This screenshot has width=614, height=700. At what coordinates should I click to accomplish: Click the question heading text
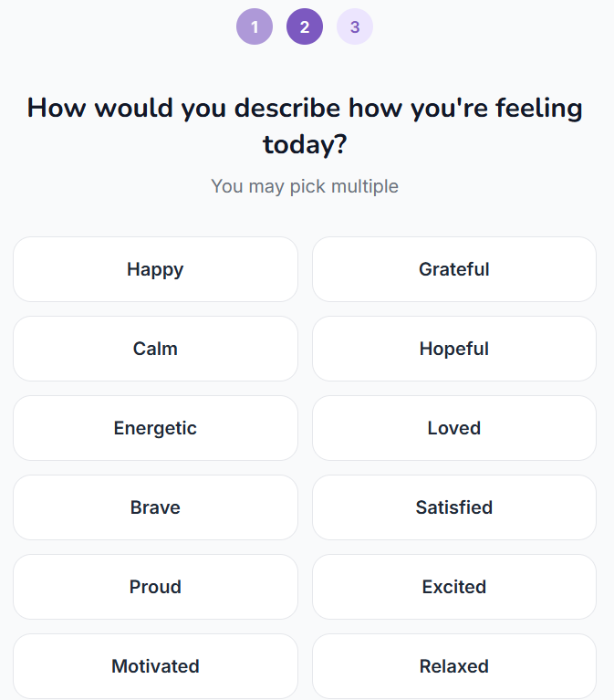[305, 126]
